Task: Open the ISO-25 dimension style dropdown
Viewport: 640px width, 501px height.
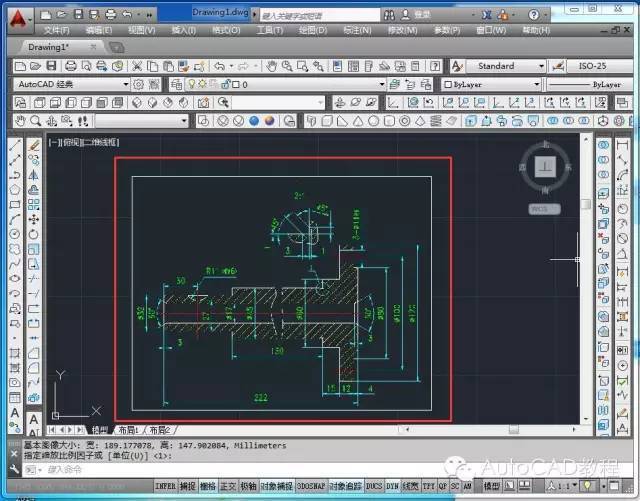Action: coord(599,66)
